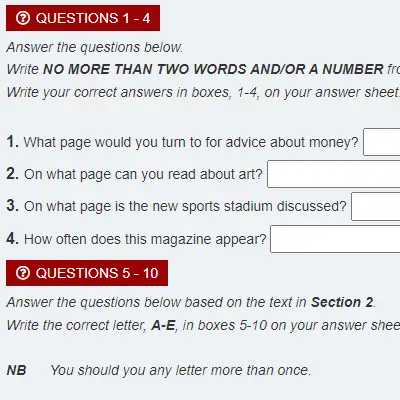400x400 pixels.
Task: Click question 4 text about magazine frequency
Action: (145, 239)
